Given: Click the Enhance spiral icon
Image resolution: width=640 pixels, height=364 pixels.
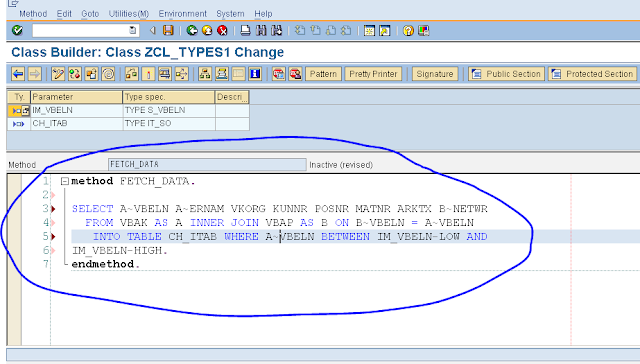Looking at the screenshot, I should 108,74.
